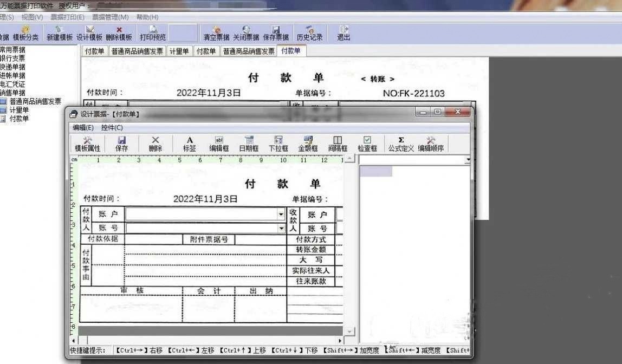
Task: Open 模板分类 in the main toolbar
Action: point(25,33)
